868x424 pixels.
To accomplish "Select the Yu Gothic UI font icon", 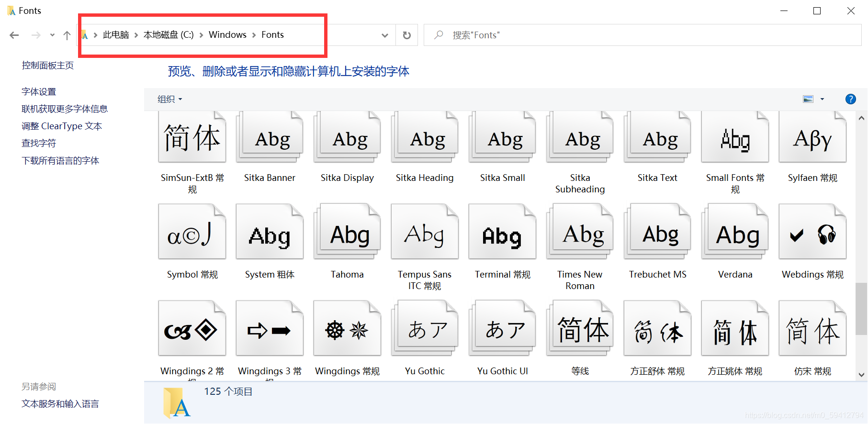I will pos(503,328).
